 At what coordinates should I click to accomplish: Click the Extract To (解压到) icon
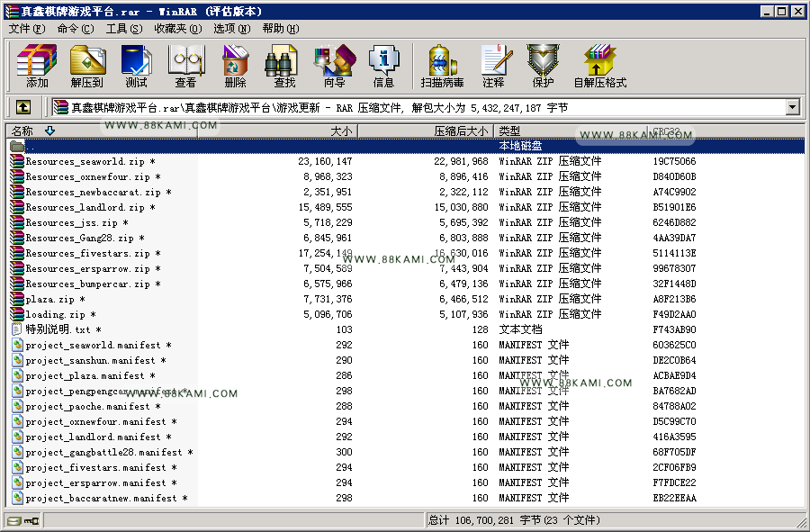(86, 66)
